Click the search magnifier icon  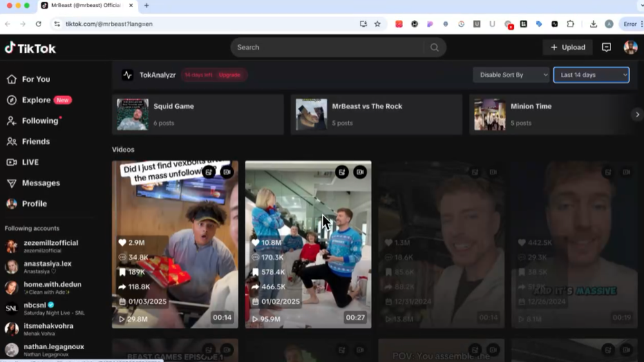click(x=434, y=47)
